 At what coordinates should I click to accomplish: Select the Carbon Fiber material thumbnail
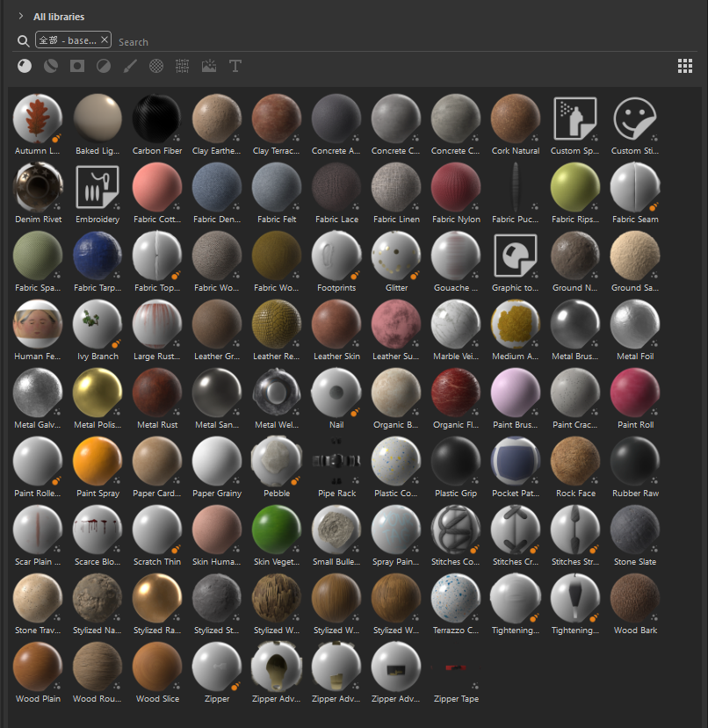coord(157,119)
